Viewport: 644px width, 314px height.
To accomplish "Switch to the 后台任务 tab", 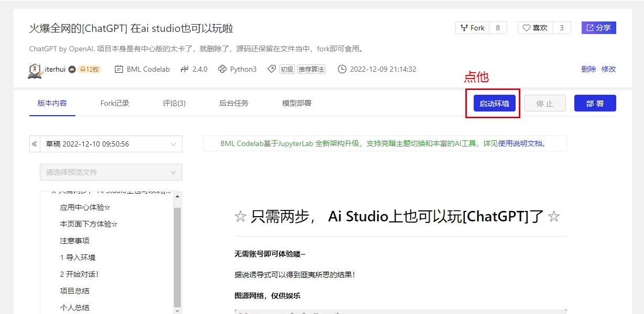I will tap(234, 103).
